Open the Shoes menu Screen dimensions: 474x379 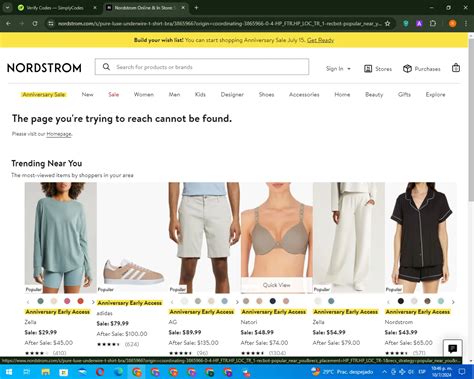click(266, 94)
